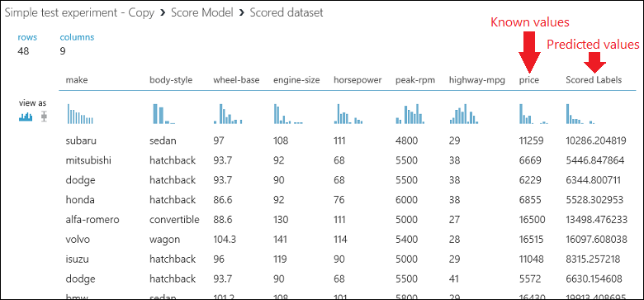Select the body-style column histogram
Screen dimensions: 644x300
[163, 114]
